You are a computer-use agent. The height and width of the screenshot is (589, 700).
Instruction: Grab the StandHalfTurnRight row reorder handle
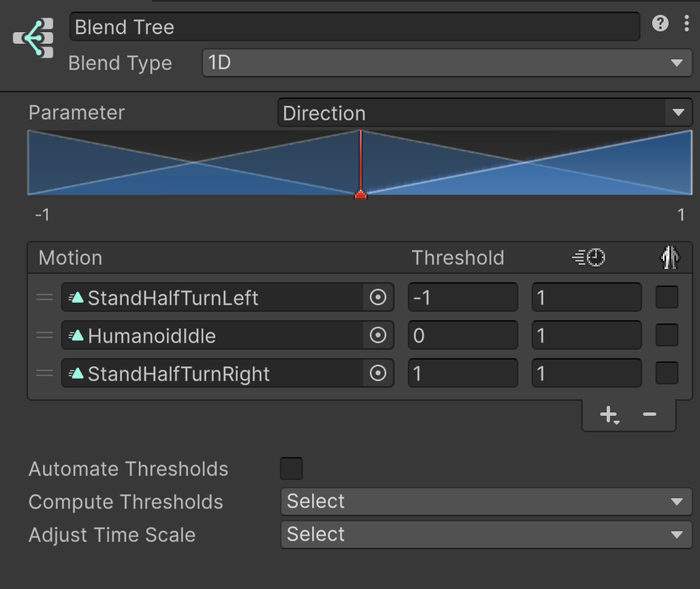[45, 373]
